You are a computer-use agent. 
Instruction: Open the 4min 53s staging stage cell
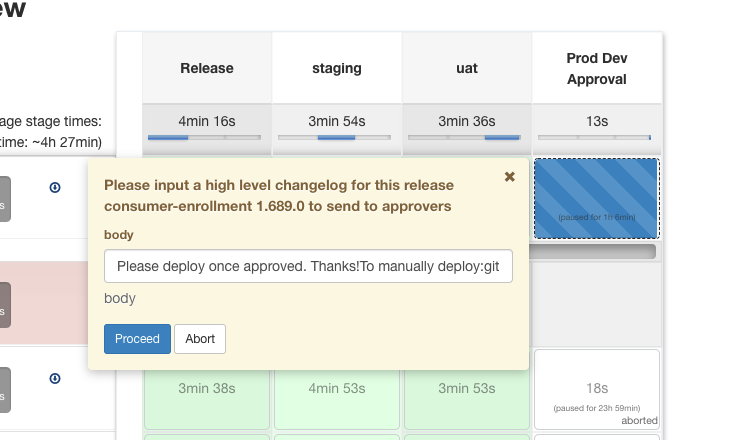[337, 388]
